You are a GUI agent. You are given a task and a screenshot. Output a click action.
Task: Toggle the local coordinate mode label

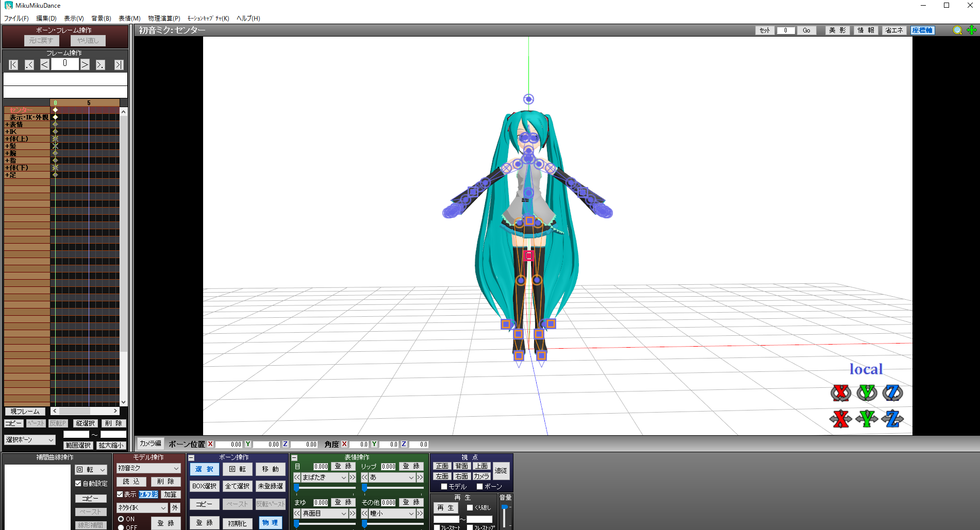pos(866,369)
